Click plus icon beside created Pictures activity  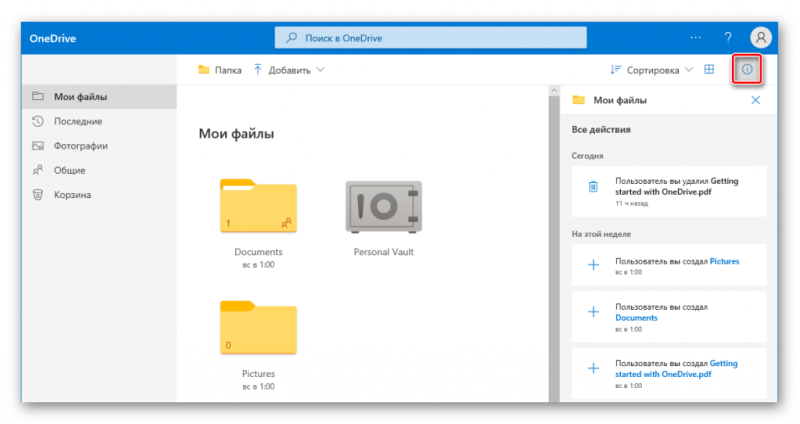[593, 264]
